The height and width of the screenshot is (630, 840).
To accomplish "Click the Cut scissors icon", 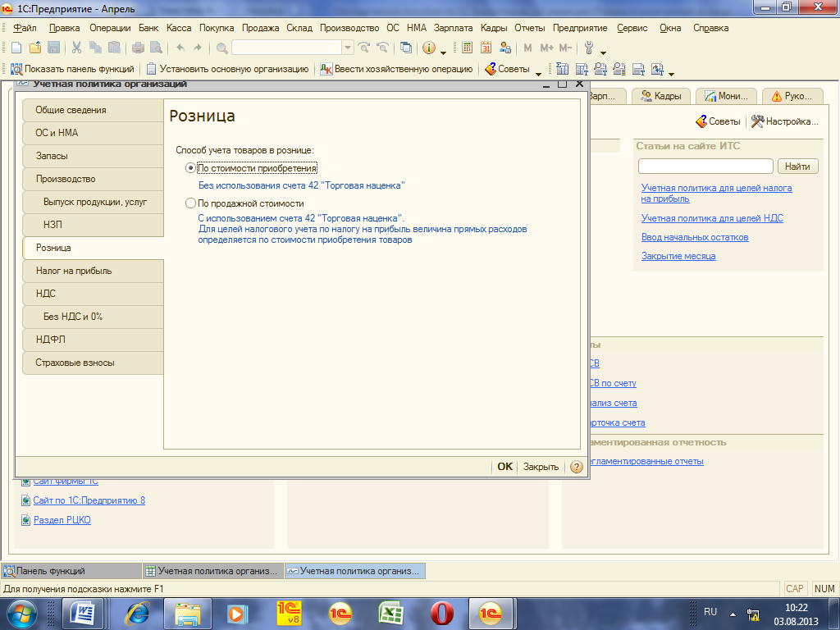I will click(x=76, y=48).
